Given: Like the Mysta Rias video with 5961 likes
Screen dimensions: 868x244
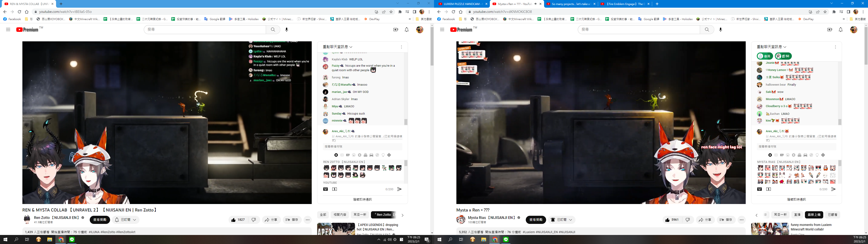Looking at the screenshot, I should point(672,220).
